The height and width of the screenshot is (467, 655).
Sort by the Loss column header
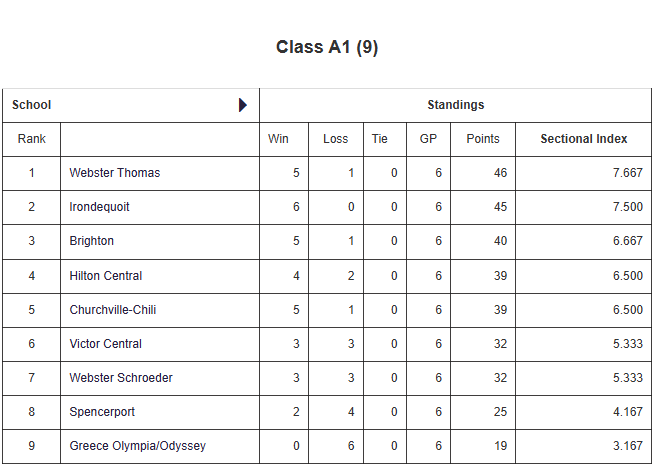(336, 139)
